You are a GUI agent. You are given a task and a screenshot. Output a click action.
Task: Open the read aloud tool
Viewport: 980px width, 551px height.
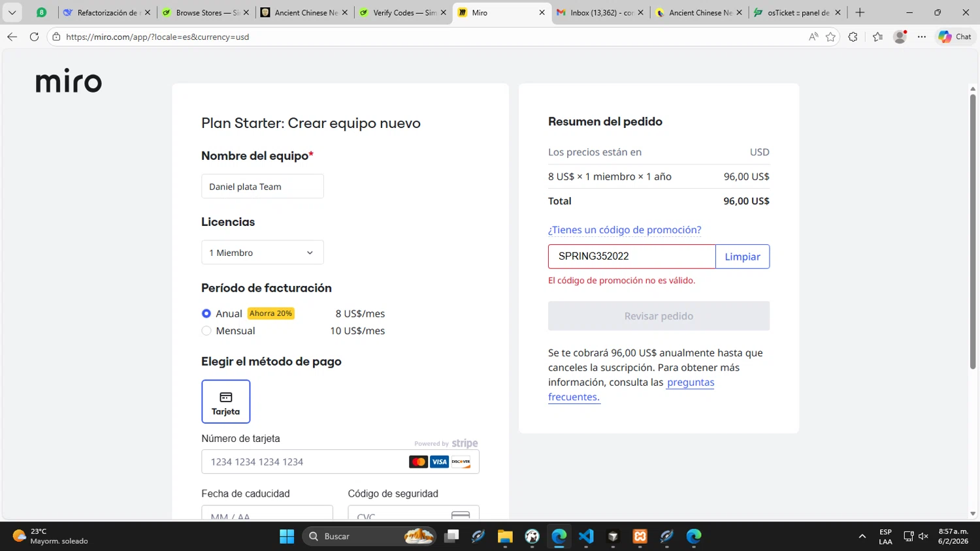point(813,37)
